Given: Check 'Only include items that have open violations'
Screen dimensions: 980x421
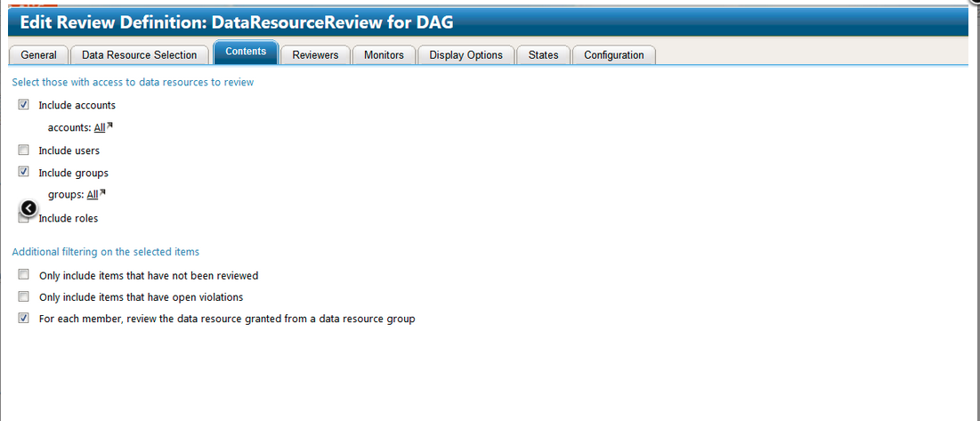Looking at the screenshot, I should (x=24, y=296).
